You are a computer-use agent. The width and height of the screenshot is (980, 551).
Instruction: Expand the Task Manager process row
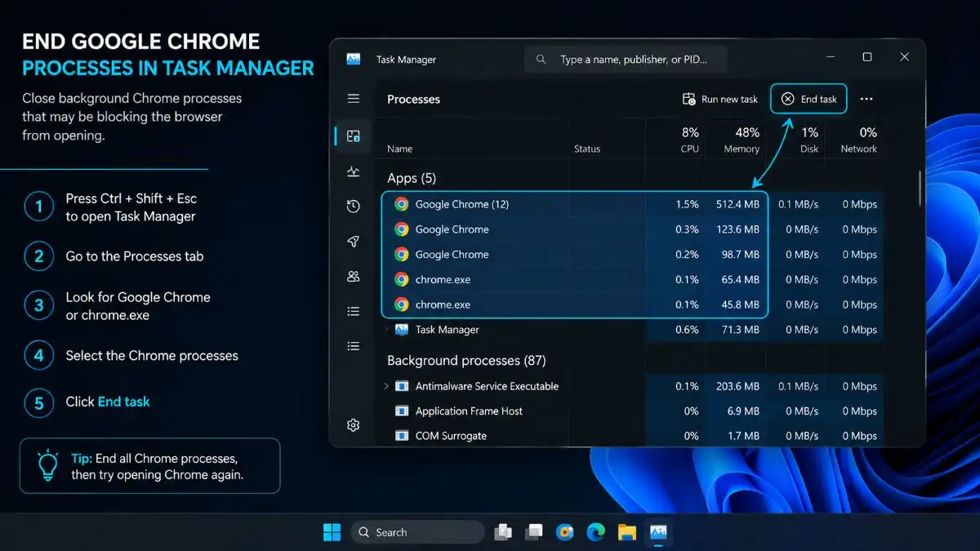pos(387,330)
